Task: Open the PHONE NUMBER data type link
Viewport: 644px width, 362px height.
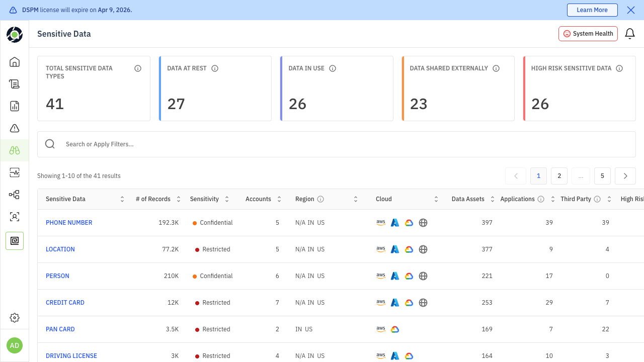Action: point(69,223)
